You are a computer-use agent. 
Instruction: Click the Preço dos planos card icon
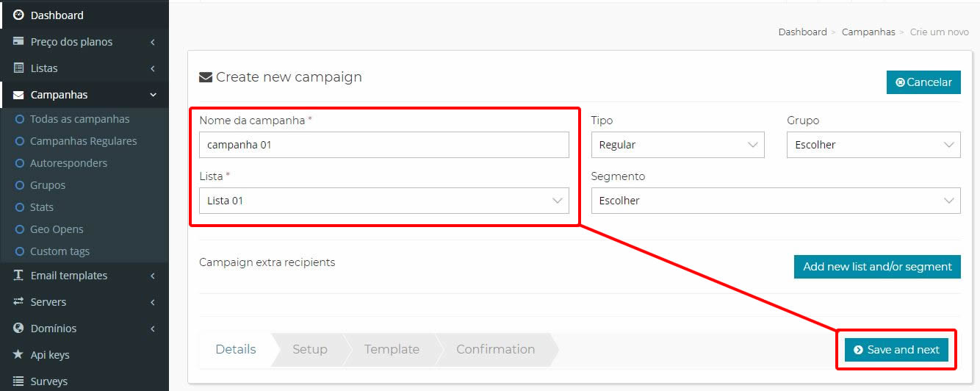18,42
